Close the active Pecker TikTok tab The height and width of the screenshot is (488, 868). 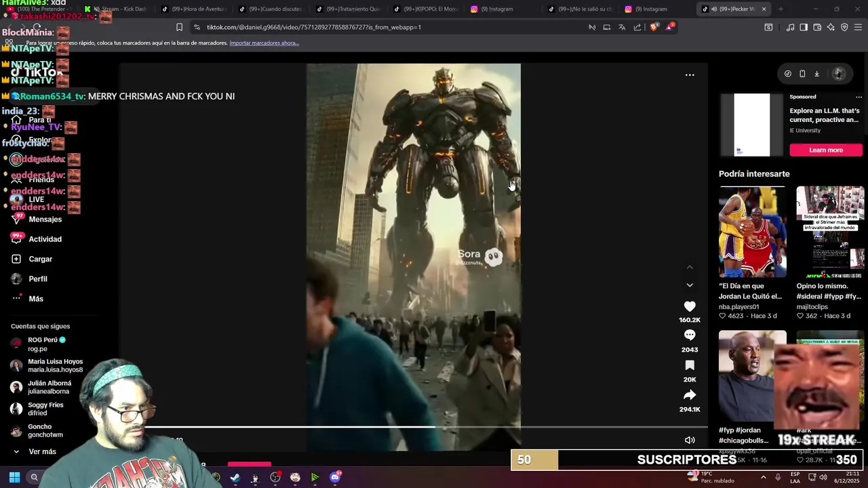point(764,9)
